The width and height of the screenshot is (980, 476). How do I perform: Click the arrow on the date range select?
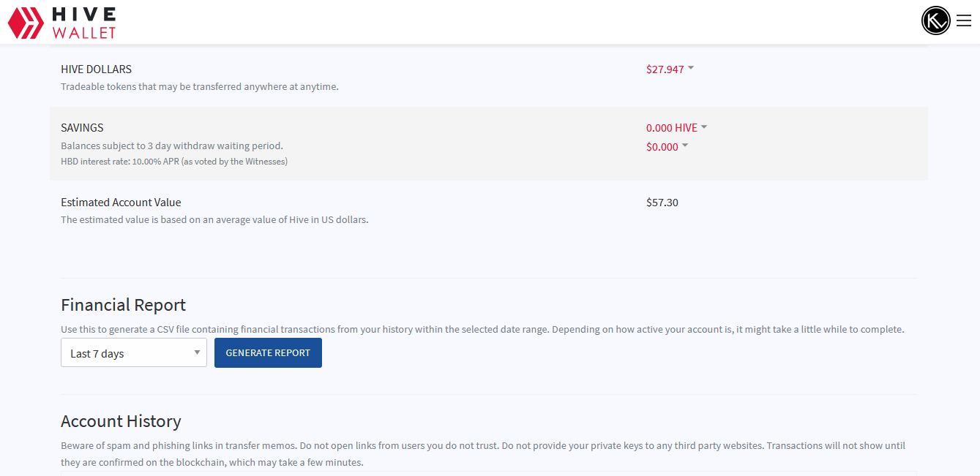click(197, 352)
